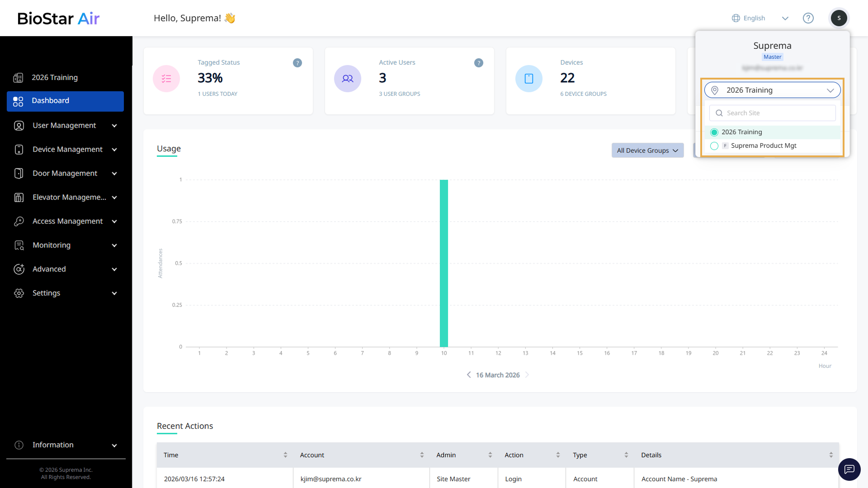868x488 pixels.
Task: Click the globe language icon
Action: coord(736,18)
